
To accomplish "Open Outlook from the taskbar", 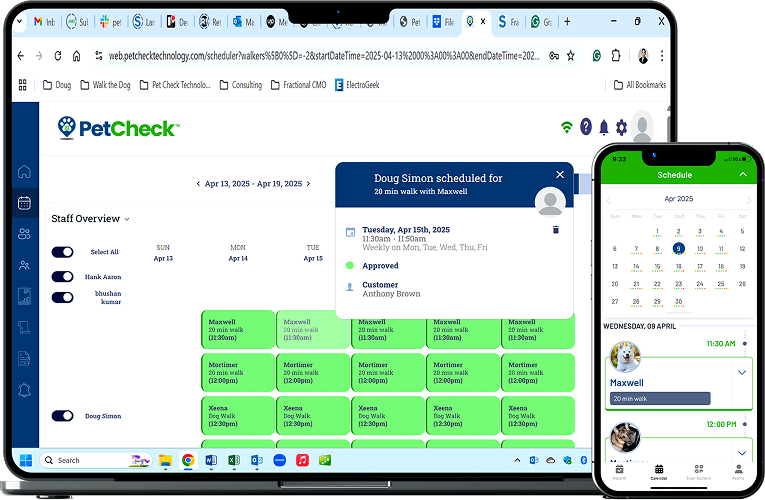I will tap(257, 460).
